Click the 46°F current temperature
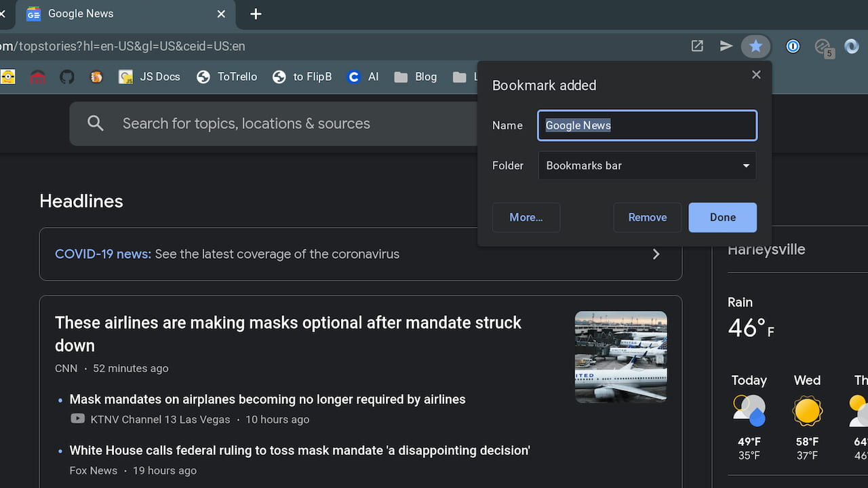The image size is (868, 488). pyautogui.click(x=751, y=328)
